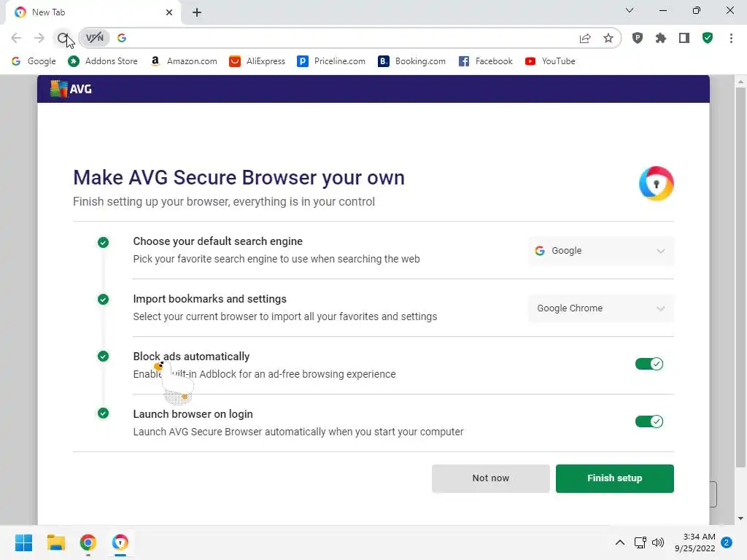747x560 pixels.
Task: Turn off Launch browser on login toggle
Action: coord(649,421)
